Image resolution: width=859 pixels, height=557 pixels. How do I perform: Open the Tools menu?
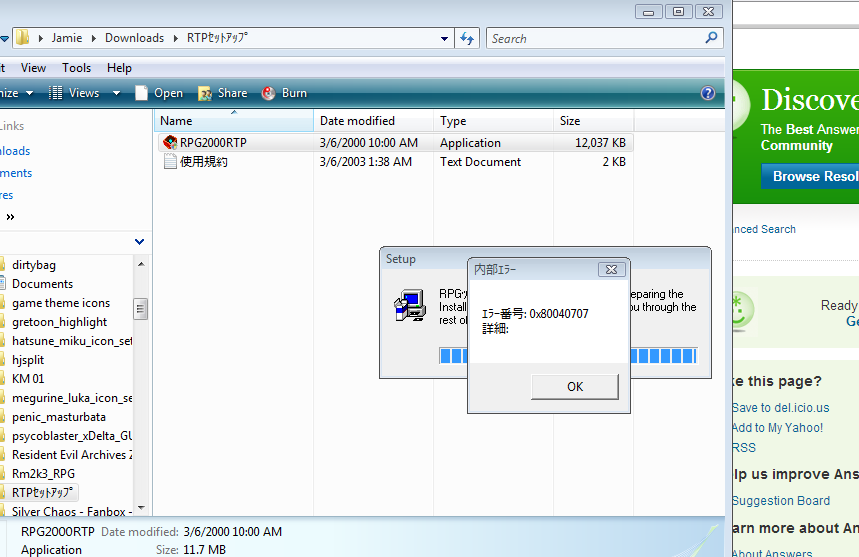(76, 68)
